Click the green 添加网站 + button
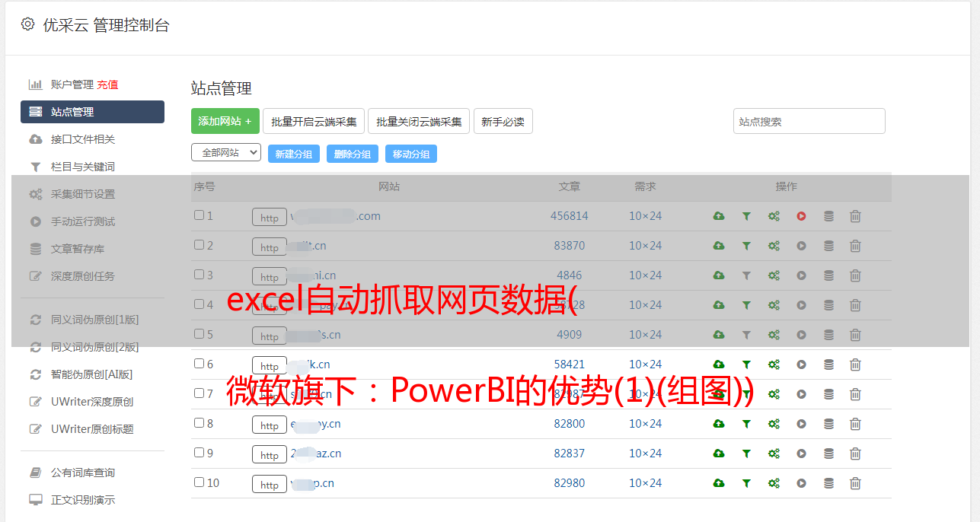 (225, 121)
